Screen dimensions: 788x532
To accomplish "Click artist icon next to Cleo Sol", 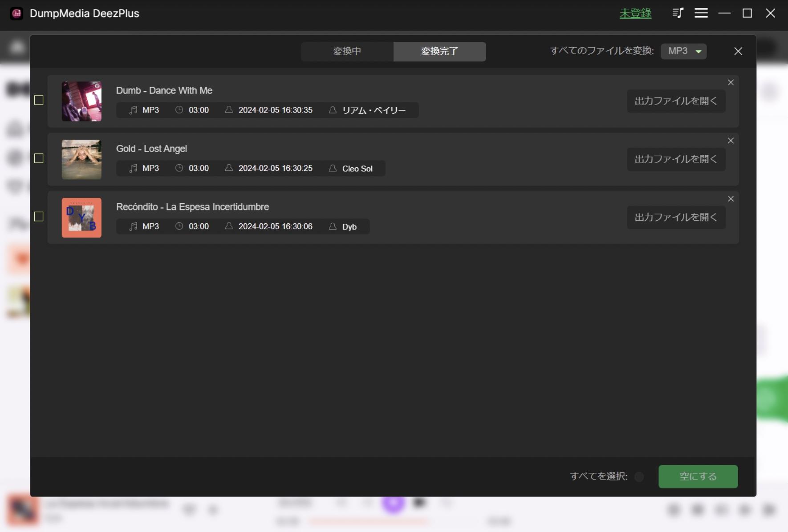I will (x=332, y=168).
